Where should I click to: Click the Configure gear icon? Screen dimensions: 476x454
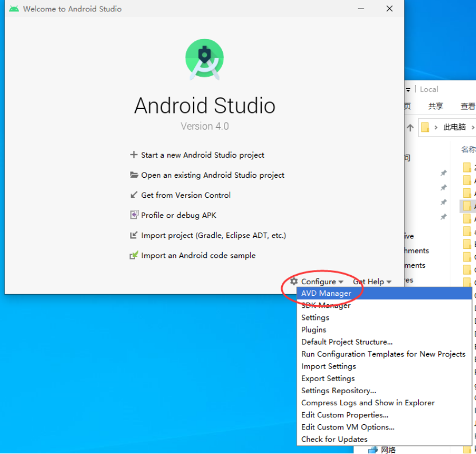point(296,281)
